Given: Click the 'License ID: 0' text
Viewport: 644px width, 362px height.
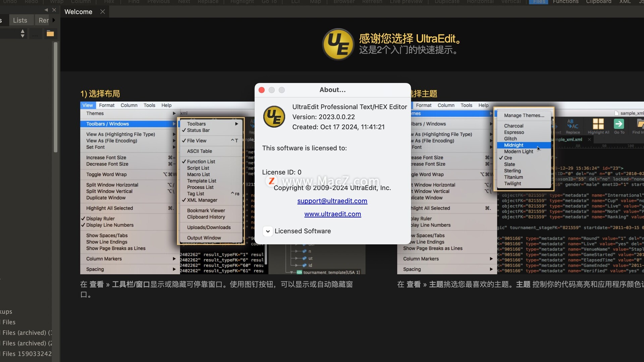Looking at the screenshot, I should tap(282, 172).
